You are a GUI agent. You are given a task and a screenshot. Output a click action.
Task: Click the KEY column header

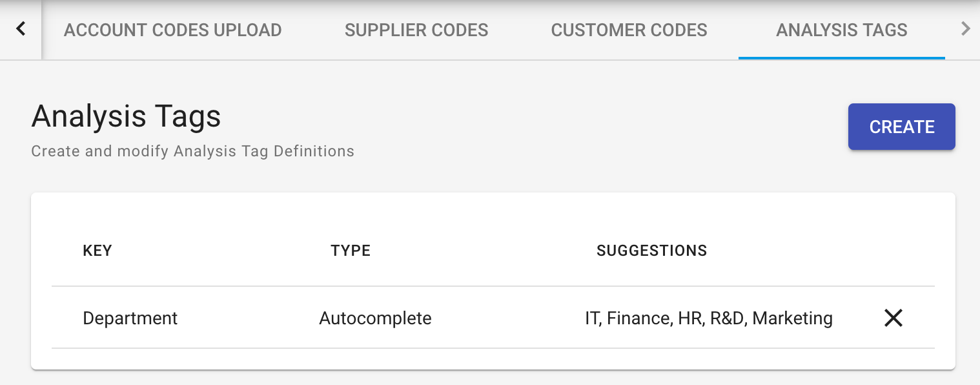click(x=97, y=251)
